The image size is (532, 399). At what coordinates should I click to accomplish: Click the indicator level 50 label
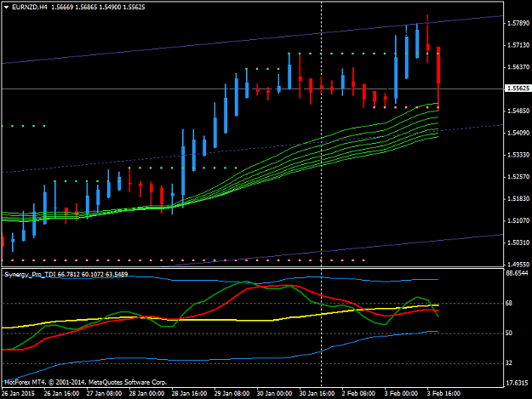(509, 333)
